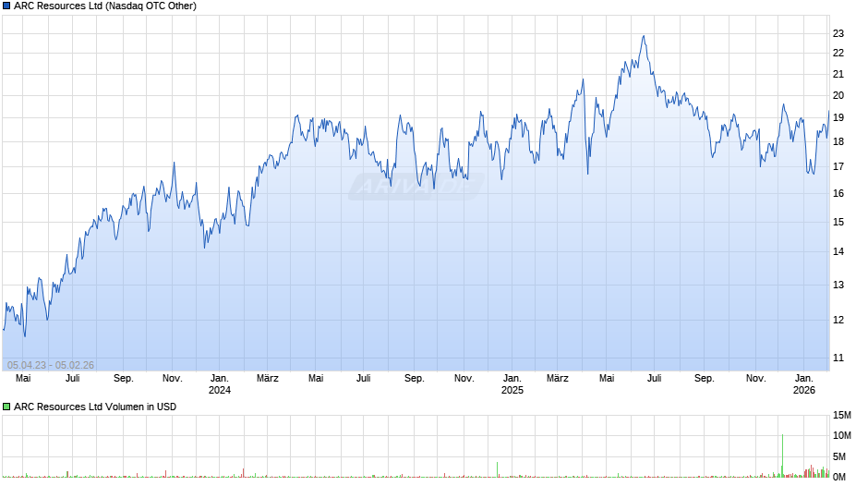This screenshot has width=868, height=486.
Task: Click the 'Jan. 2026' time axis label
Action: coord(803,384)
